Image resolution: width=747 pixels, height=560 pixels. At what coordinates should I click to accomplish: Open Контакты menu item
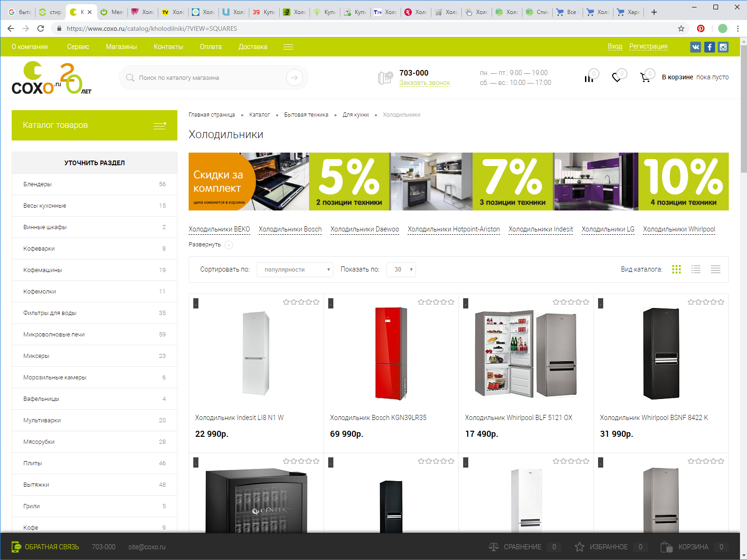tap(169, 47)
